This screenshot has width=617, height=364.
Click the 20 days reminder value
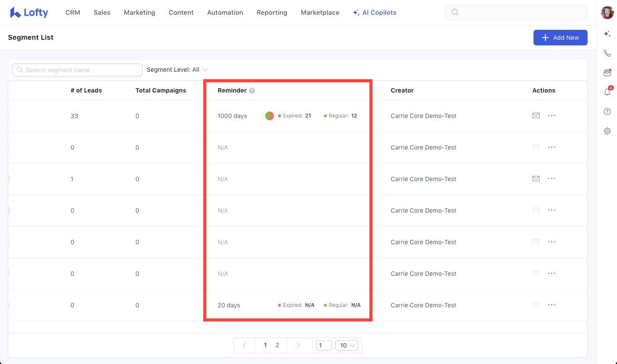point(229,305)
